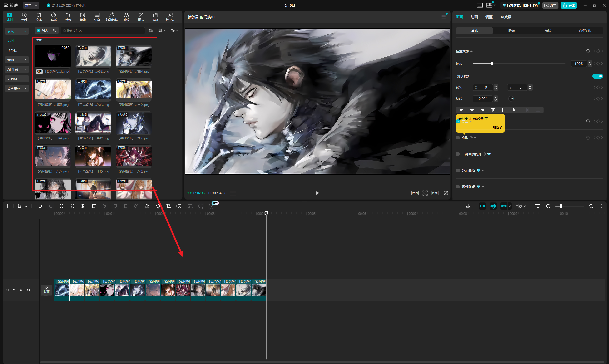The image size is (609, 364).
Task: Click the rotation dial knob
Action: [x=511, y=99]
